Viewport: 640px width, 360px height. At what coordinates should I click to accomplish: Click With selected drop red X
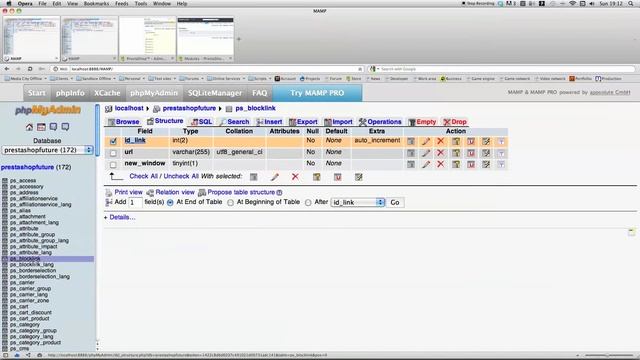point(295,177)
